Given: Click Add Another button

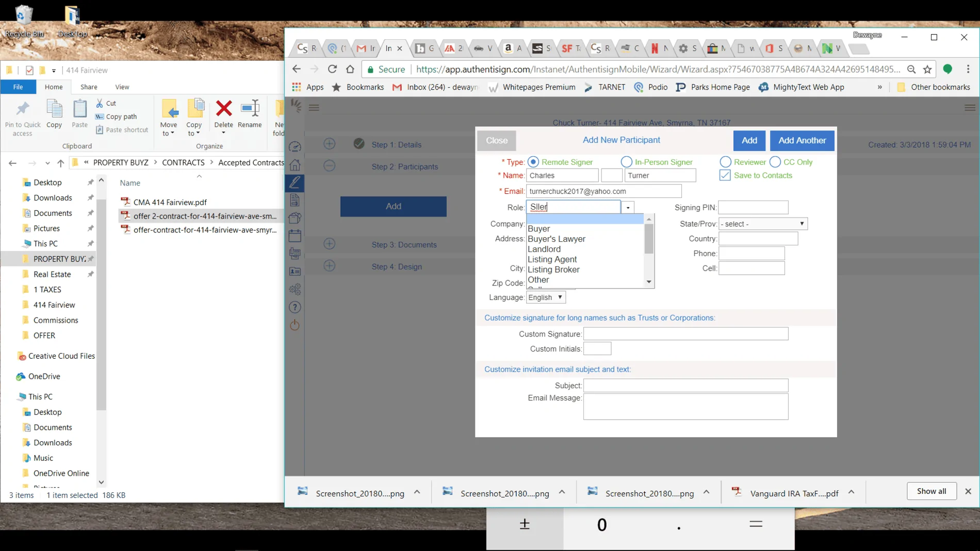Looking at the screenshot, I should (802, 140).
